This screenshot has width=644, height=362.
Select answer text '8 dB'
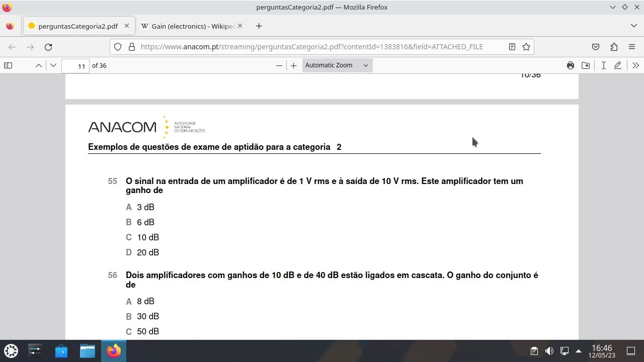[145, 301]
